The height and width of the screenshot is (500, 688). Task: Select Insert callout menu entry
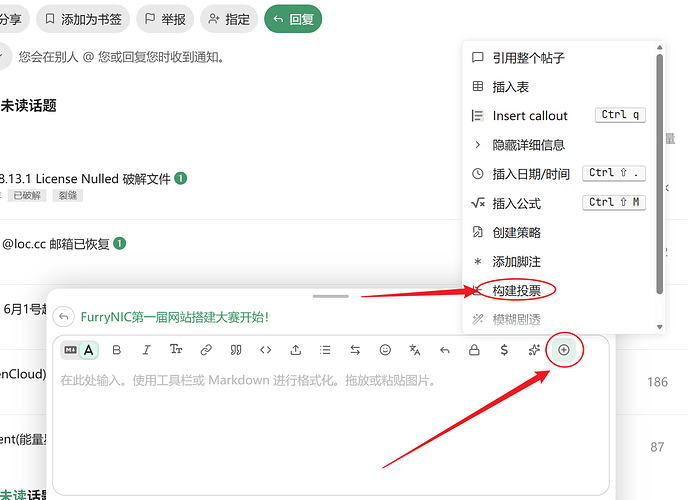[559, 116]
